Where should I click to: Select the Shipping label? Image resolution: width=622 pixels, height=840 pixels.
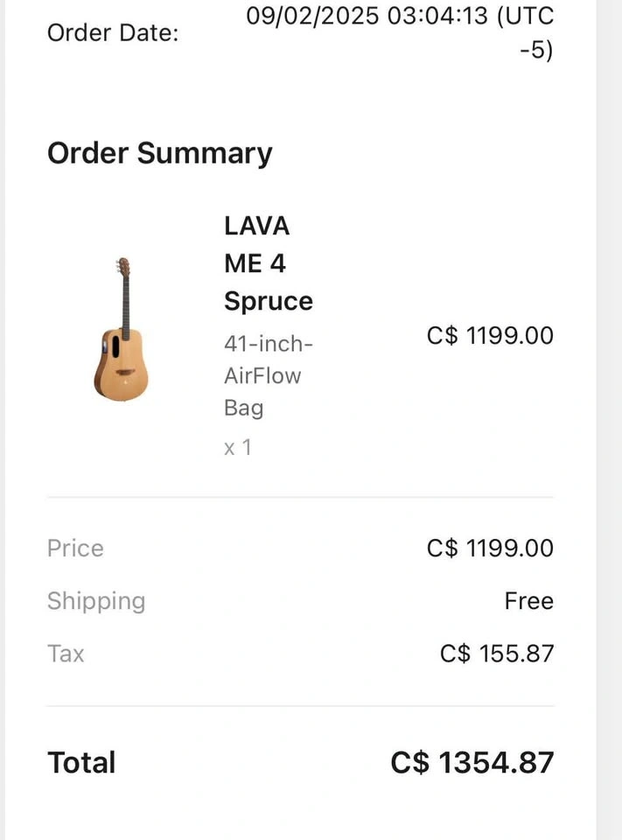click(x=96, y=601)
